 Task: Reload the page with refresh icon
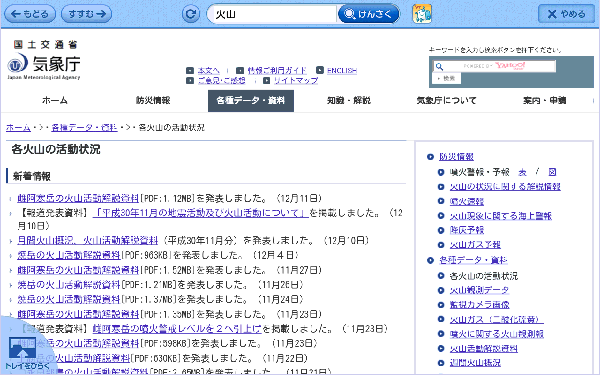191,14
